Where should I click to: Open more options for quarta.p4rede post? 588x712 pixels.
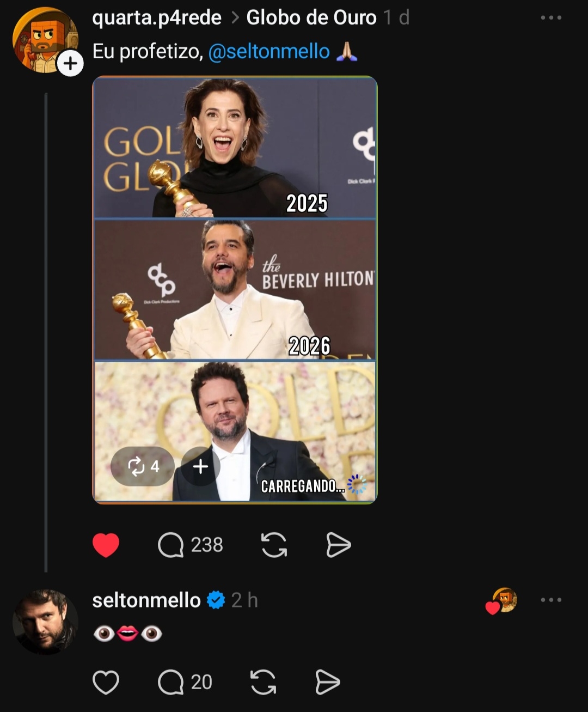[x=551, y=18]
